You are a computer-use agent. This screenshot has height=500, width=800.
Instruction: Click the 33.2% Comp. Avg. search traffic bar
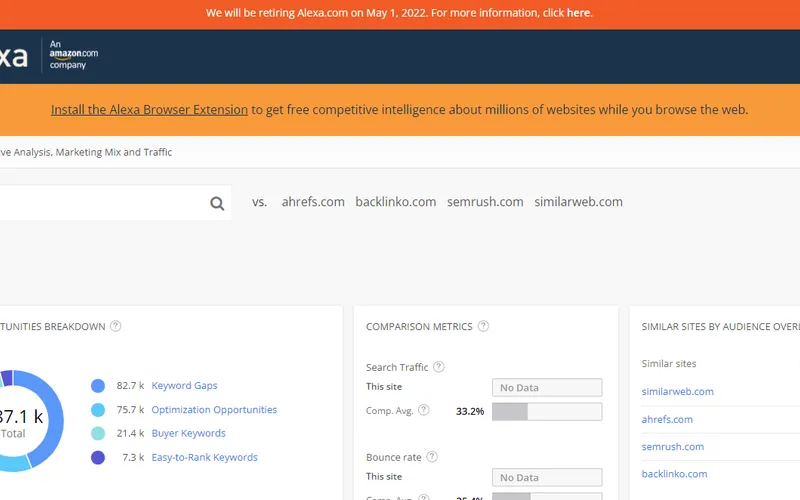click(547, 412)
